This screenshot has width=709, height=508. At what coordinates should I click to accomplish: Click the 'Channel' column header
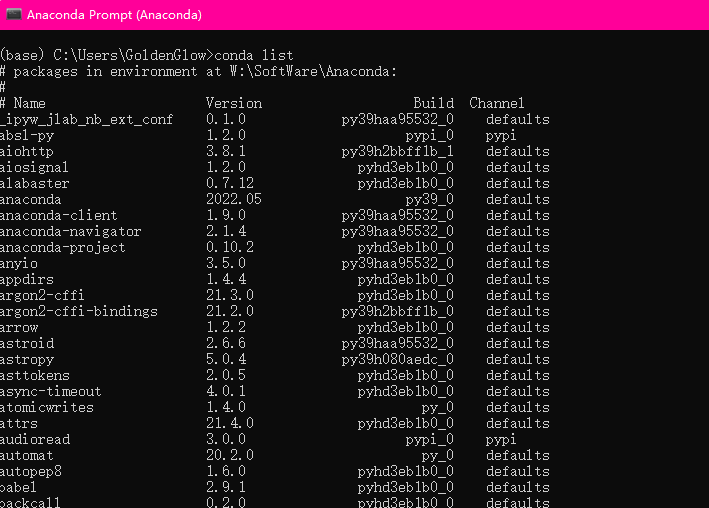[496, 103]
